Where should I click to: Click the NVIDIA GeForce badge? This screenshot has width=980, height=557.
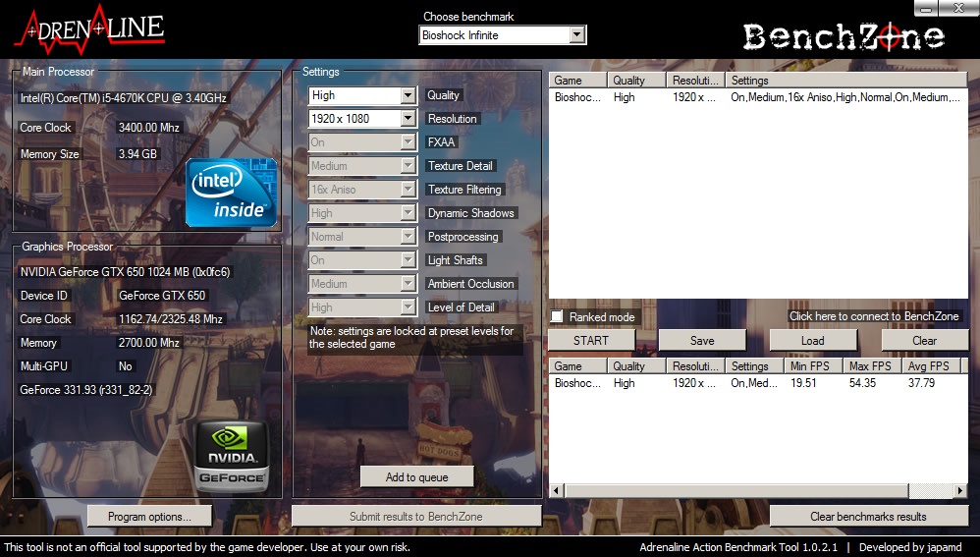click(x=232, y=457)
